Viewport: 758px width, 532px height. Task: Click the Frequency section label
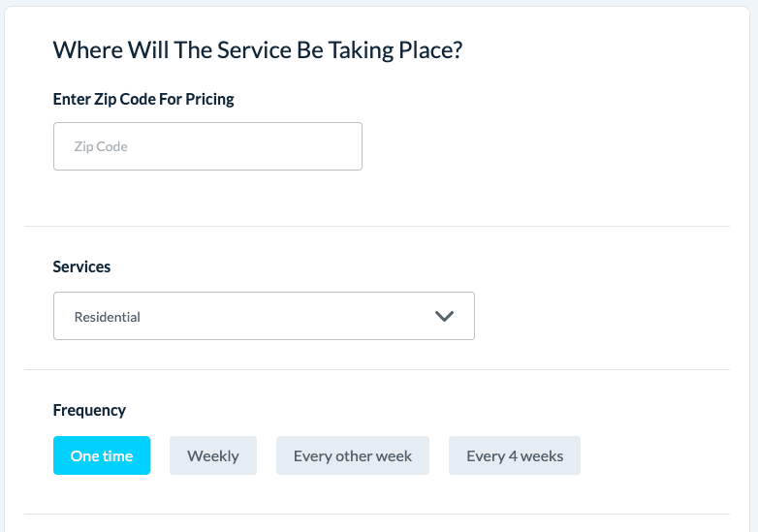coord(89,411)
